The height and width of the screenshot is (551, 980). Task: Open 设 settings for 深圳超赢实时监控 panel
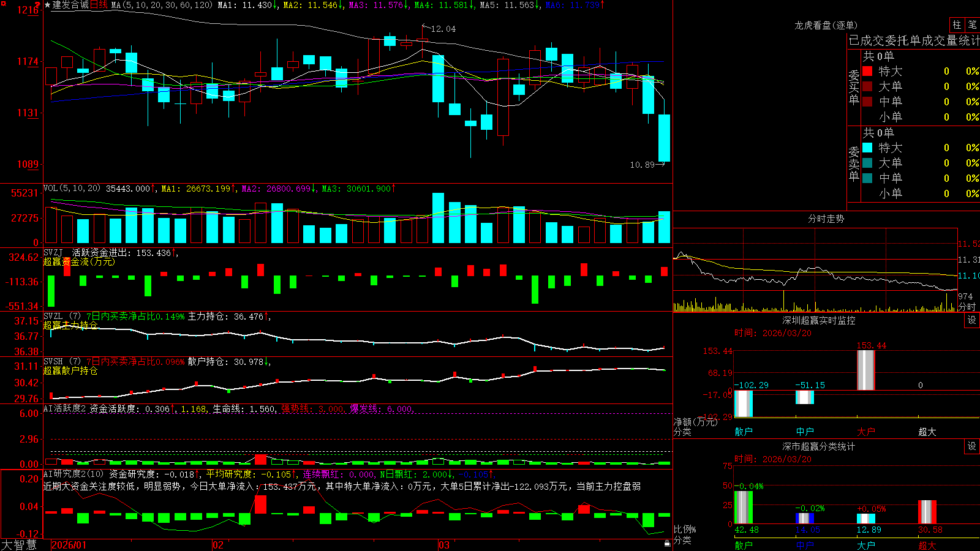click(x=972, y=320)
